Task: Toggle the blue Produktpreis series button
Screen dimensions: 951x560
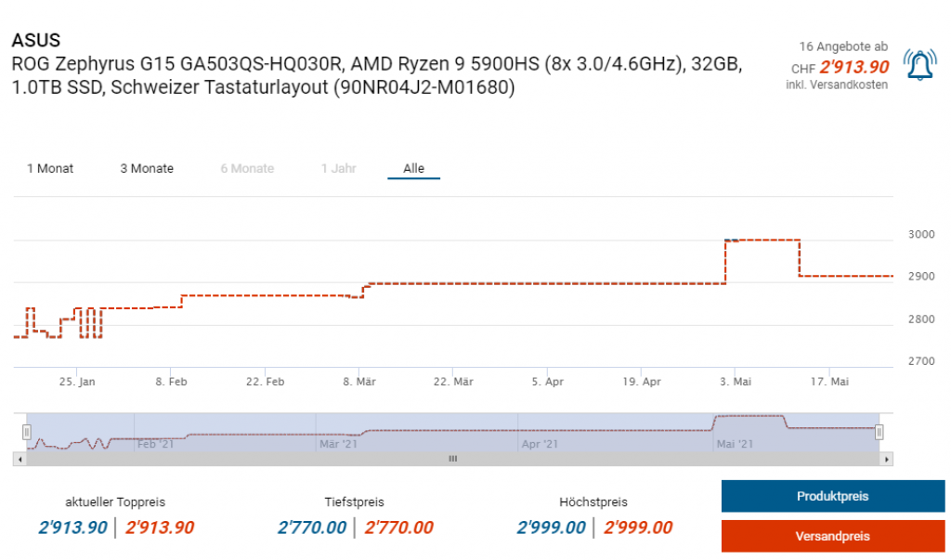Action: point(832,496)
